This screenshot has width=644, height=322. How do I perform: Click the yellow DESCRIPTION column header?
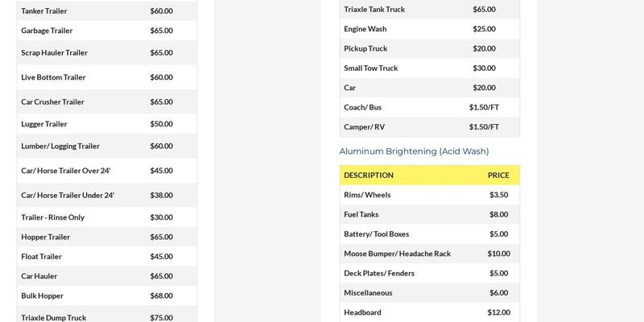[x=369, y=175]
